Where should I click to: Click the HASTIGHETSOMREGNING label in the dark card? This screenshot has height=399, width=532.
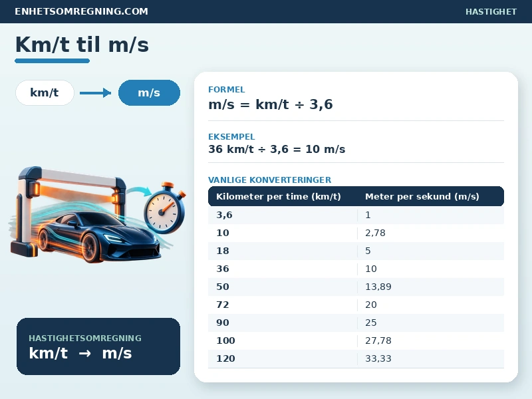pyautogui.click(x=85, y=338)
